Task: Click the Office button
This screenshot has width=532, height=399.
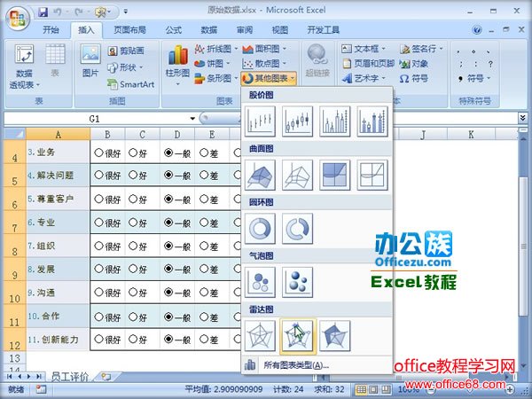Action: coord(18,19)
